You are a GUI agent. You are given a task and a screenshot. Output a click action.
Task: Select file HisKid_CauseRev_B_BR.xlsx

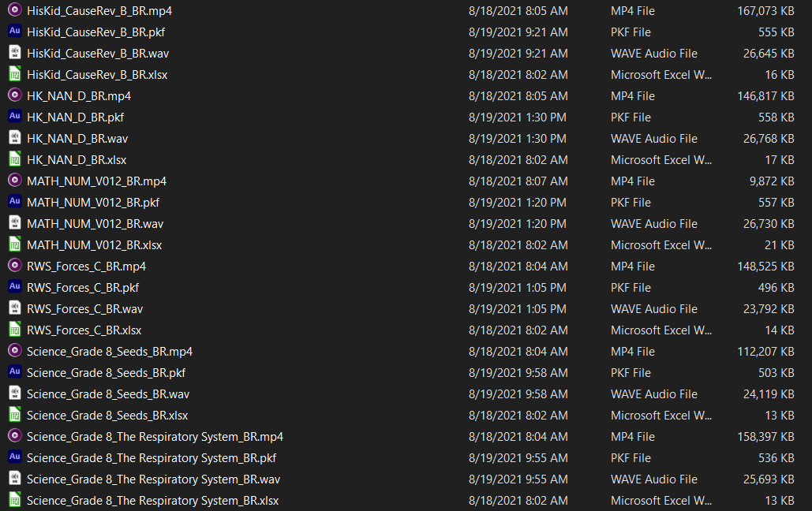pos(96,75)
